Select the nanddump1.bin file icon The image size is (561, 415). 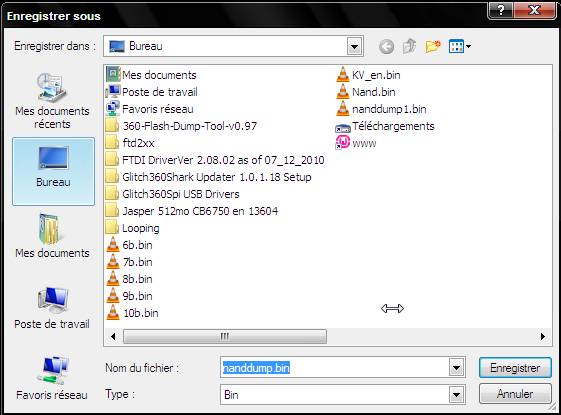(x=343, y=108)
